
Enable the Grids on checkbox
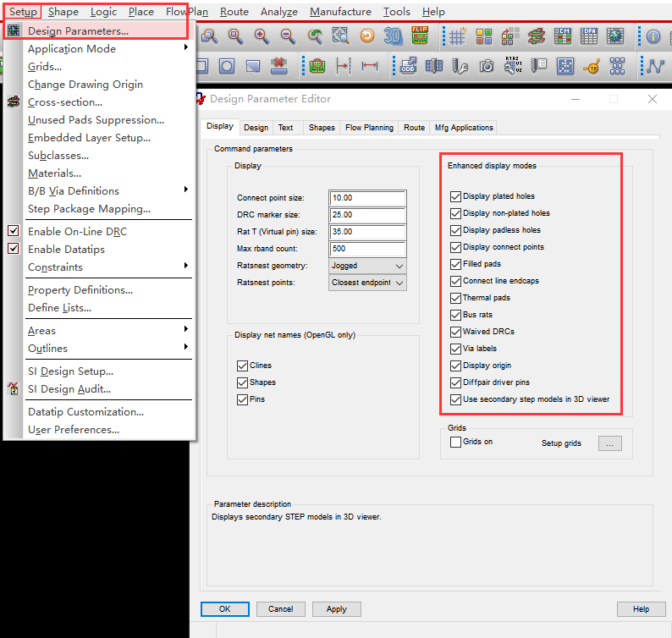pyautogui.click(x=456, y=442)
